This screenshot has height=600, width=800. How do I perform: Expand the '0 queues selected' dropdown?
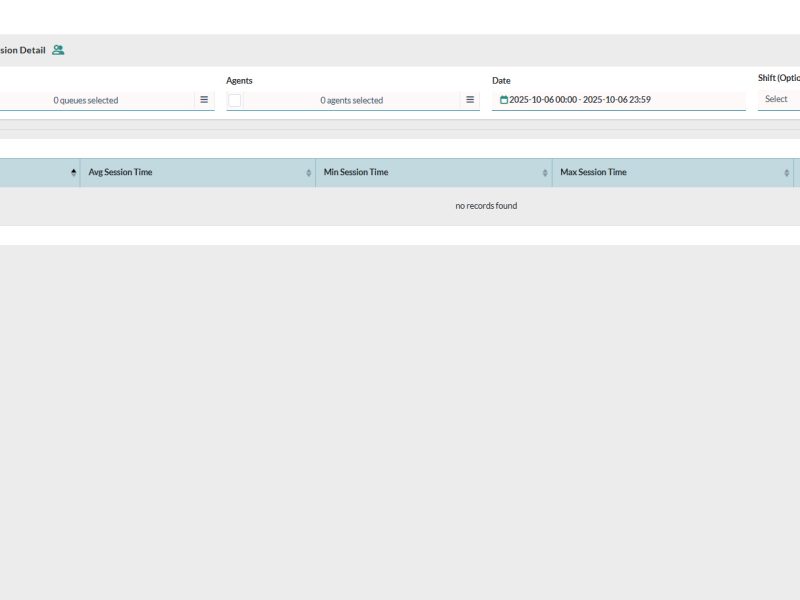pos(85,99)
